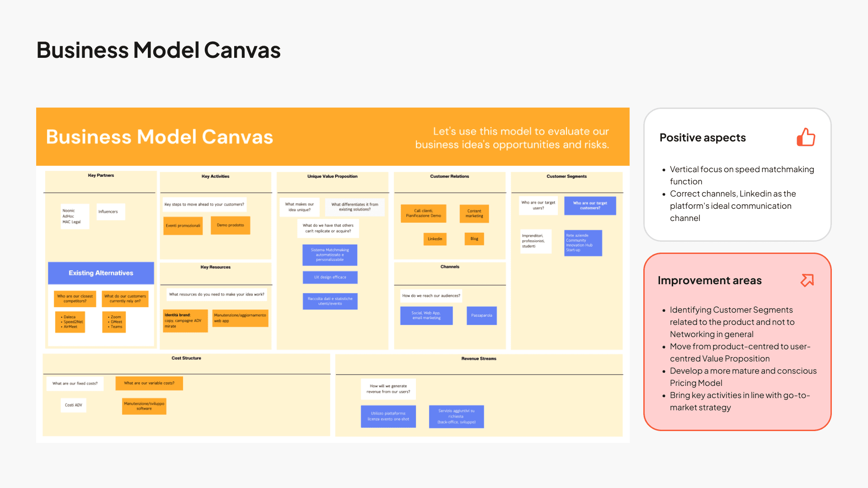The height and width of the screenshot is (488, 868).
Task: Click the orange canvas banner title
Action: pyautogui.click(x=160, y=137)
